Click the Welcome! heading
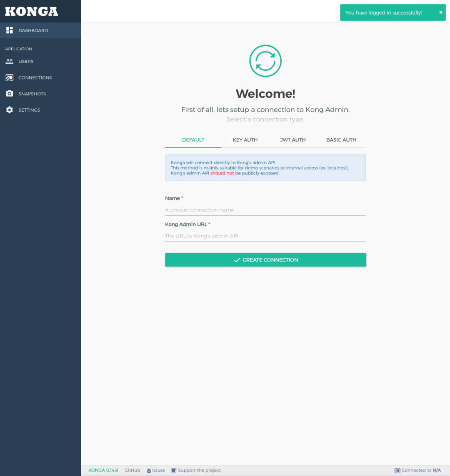Image resolution: width=450 pixels, height=476 pixels. 265,94
